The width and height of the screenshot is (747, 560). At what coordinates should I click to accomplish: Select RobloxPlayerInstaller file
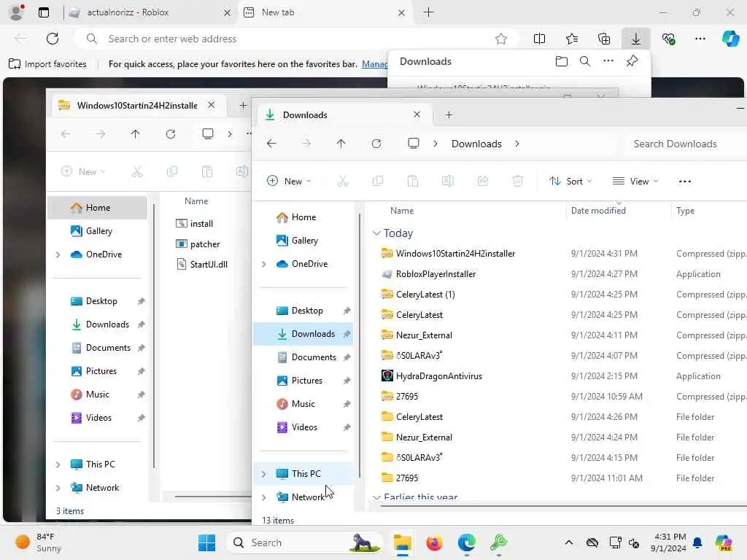click(x=436, y=274)
